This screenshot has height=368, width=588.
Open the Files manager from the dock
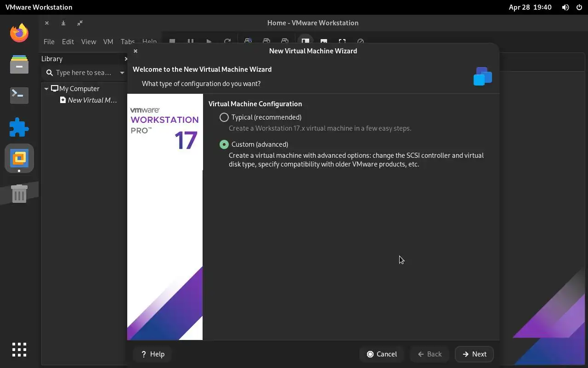pyautogui.click(x=19, y=64)
